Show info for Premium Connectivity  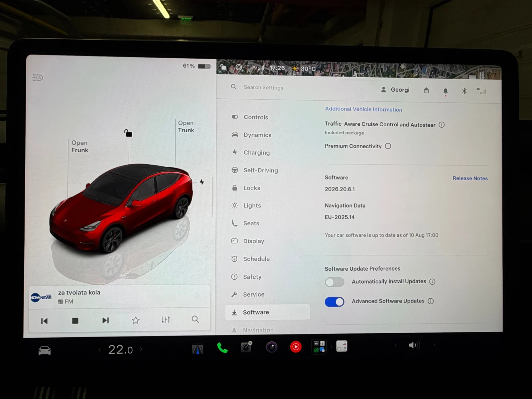pos(388,146)
